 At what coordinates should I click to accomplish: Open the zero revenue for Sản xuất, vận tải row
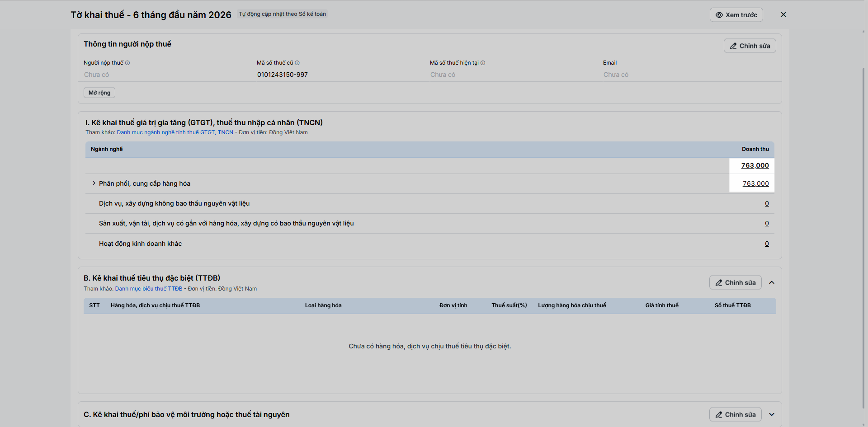pyautogui.click(x=767, y=223)
